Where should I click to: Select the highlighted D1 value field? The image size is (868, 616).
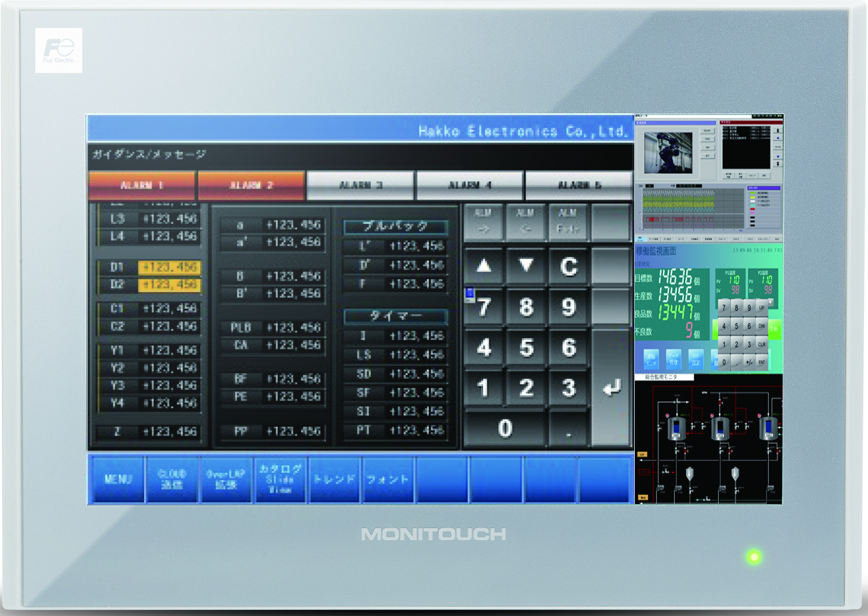click(169, 267)
